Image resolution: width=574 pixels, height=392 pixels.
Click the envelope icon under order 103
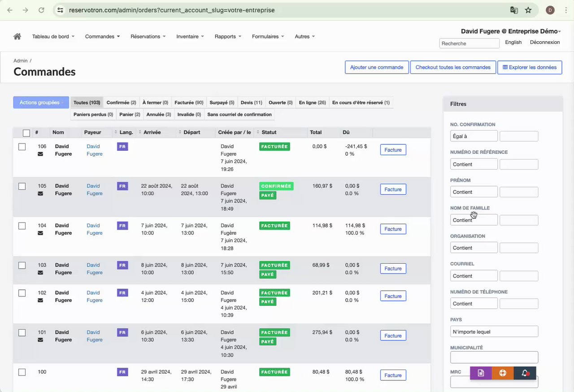pos(40,273)
